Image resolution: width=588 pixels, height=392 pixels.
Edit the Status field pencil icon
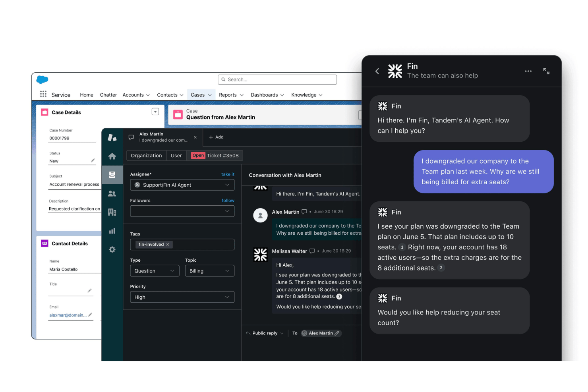tap(93, 160)
